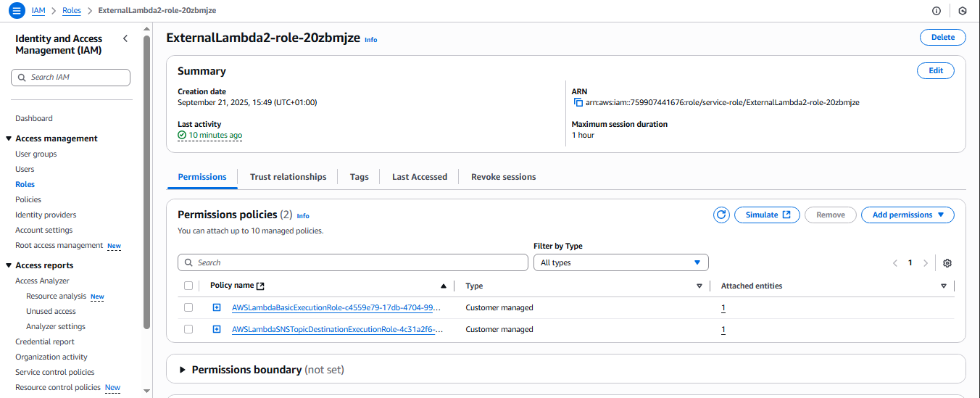
Task: Open the AWS navigation hamburger menu
Action: (x=17, y=11)
